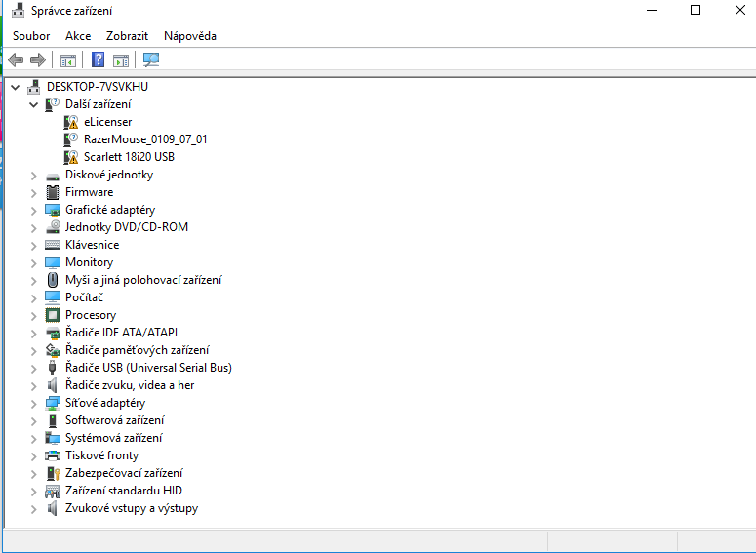Image resolution: width=756 pixels, height=553 pixels.
Task: Click the warning icon beside Scarlett 18i20 USB
Action: [x=71, y=157]
